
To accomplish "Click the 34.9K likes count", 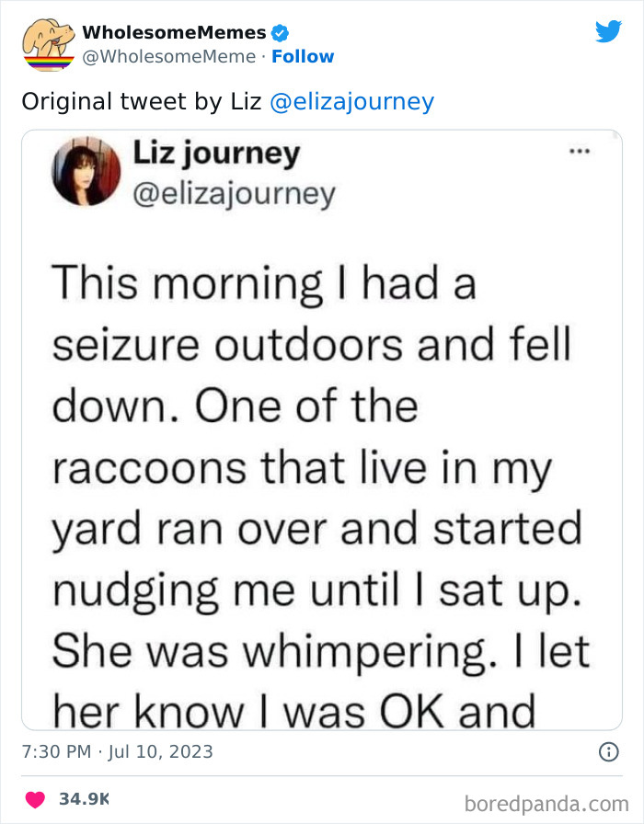I will pos(84,798).
